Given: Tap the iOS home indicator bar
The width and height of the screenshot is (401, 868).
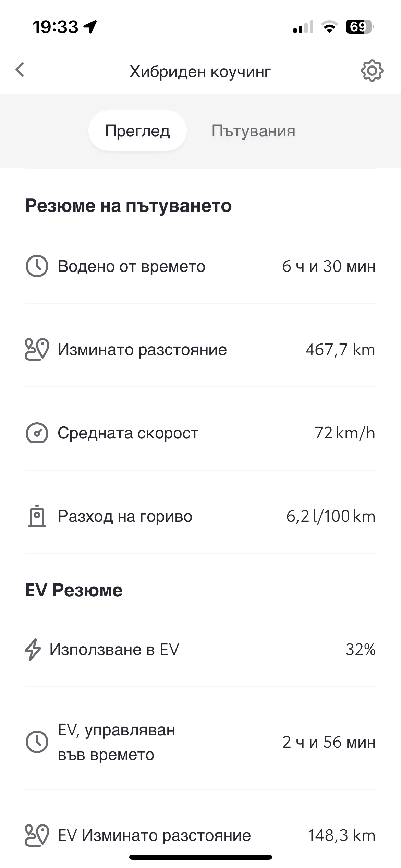Looking at the screenshot, I should click(x=200, y=857).
